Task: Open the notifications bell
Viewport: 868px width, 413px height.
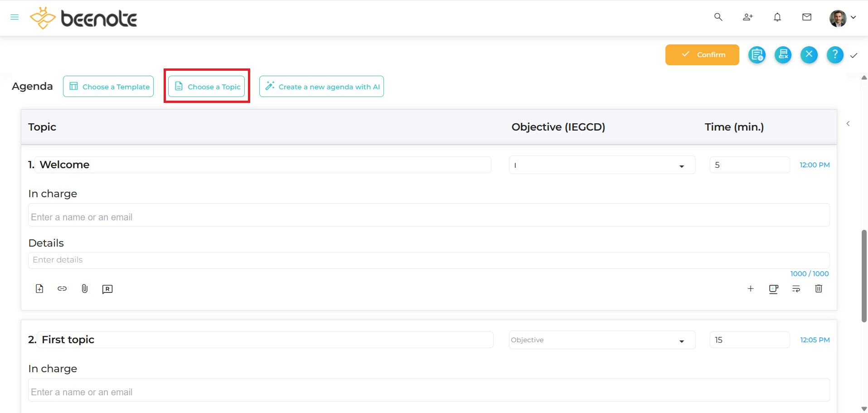Action: coord(777,17)
